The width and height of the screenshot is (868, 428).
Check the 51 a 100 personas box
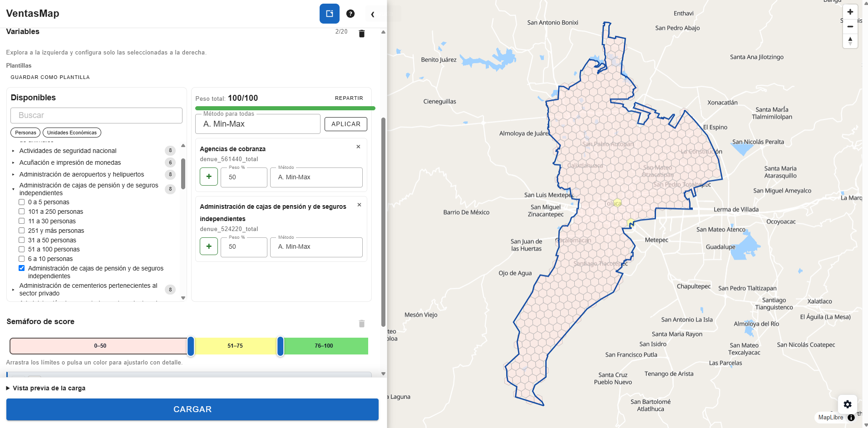21,249
